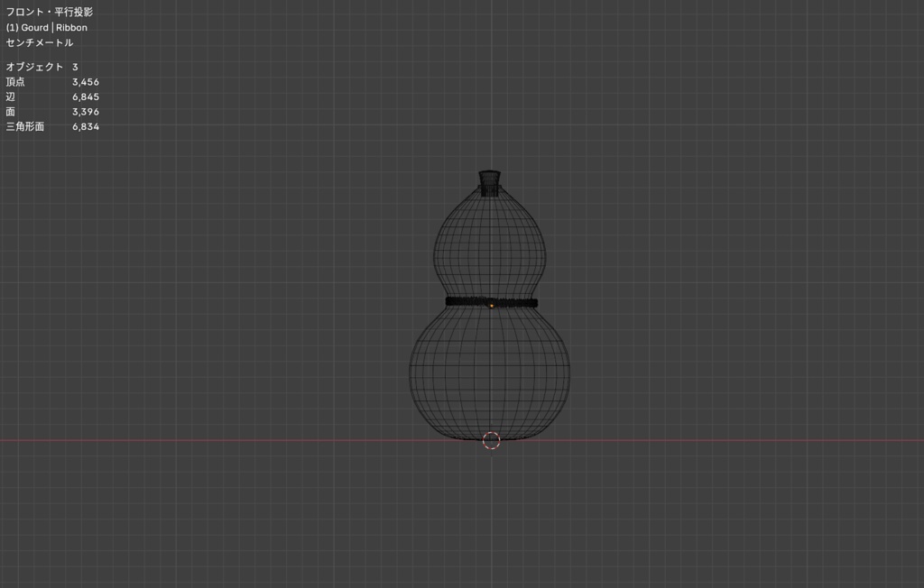Click the edge count value 6,845

pyautogui.click(x=86, y=96)
